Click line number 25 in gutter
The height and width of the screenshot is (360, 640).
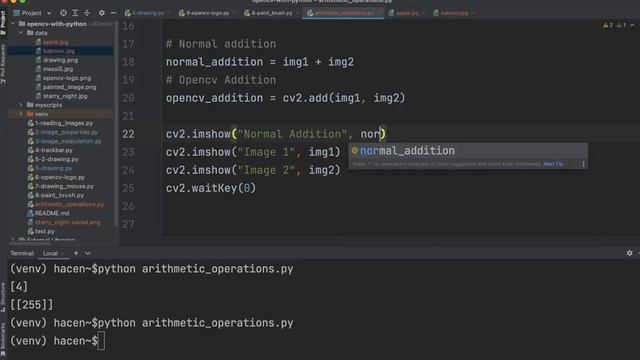(129, 188)
